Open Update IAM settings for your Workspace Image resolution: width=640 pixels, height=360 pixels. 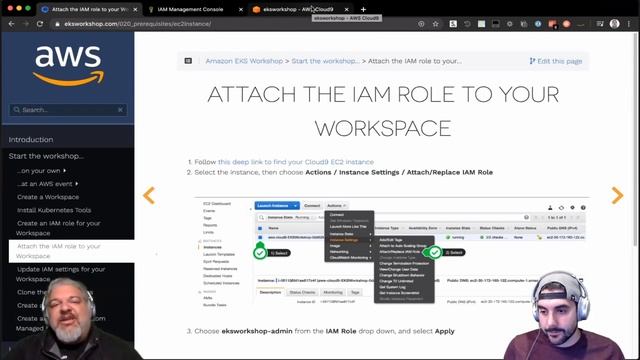(x=60, y=274)
